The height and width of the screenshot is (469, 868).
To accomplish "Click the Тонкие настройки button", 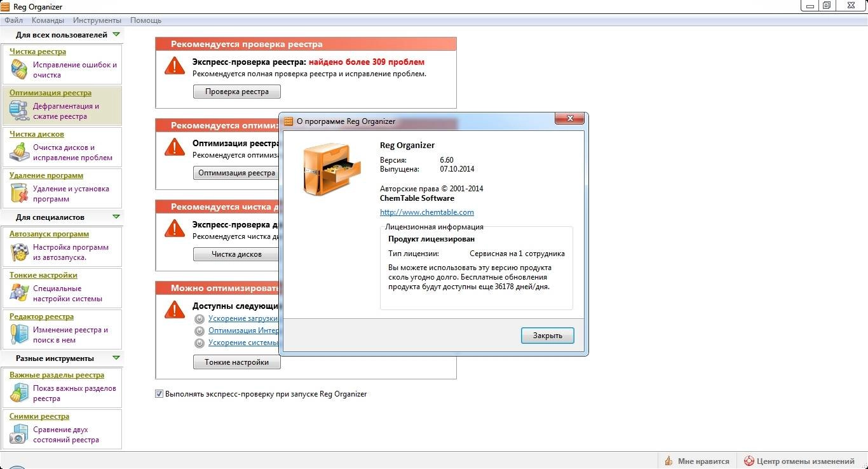I will pos(236,362).
